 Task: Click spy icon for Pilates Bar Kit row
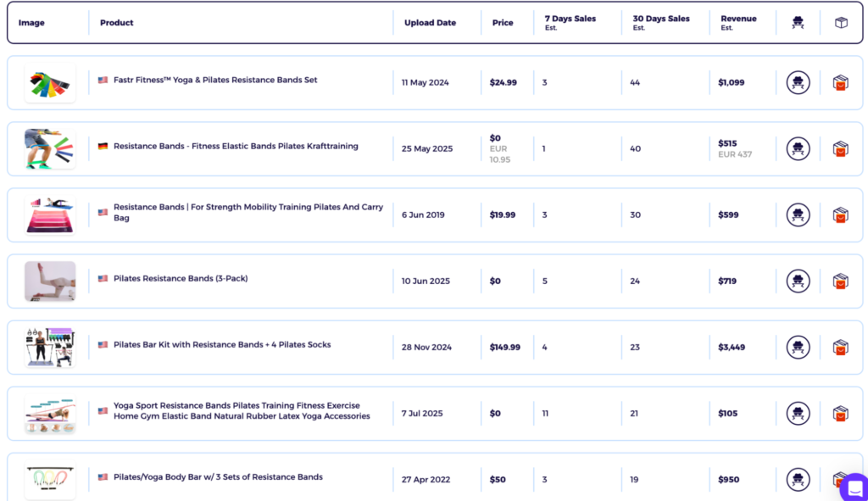[x=798, y=347]
